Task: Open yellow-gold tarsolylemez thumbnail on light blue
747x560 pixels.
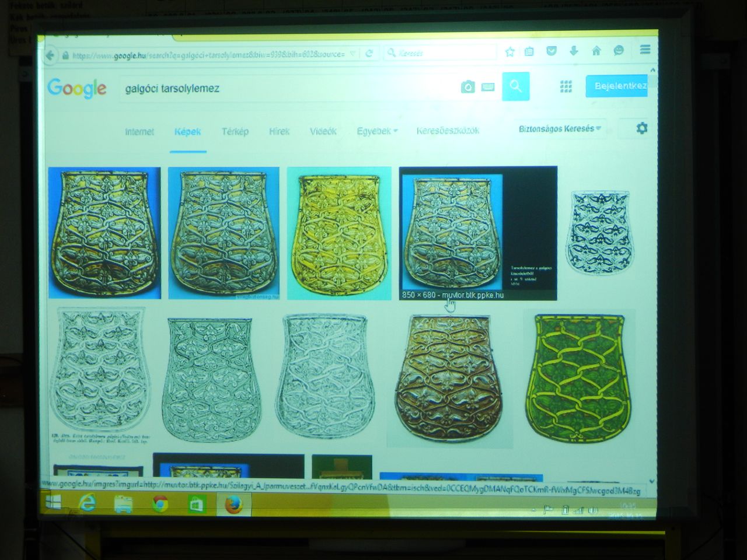Action: tap(339, 233)
